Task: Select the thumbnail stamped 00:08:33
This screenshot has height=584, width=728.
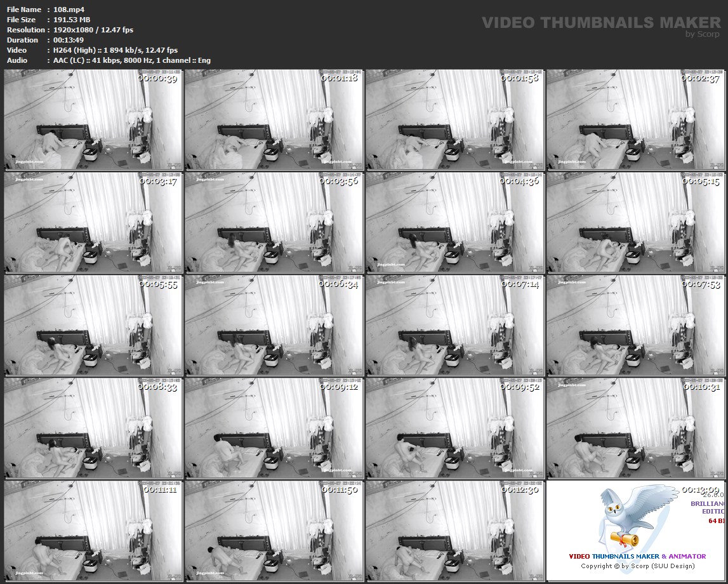Action: click(93, 428)
